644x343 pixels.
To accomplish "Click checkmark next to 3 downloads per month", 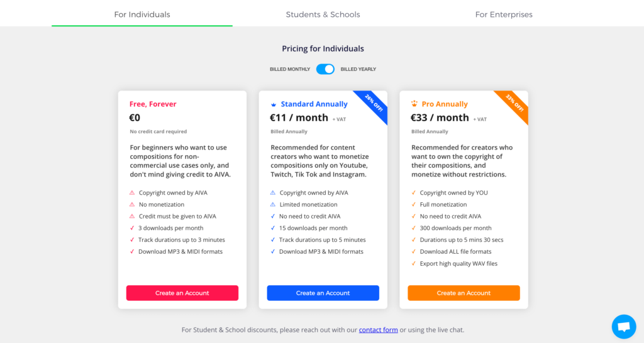I will pyautogui.click(x=132, y=228).
